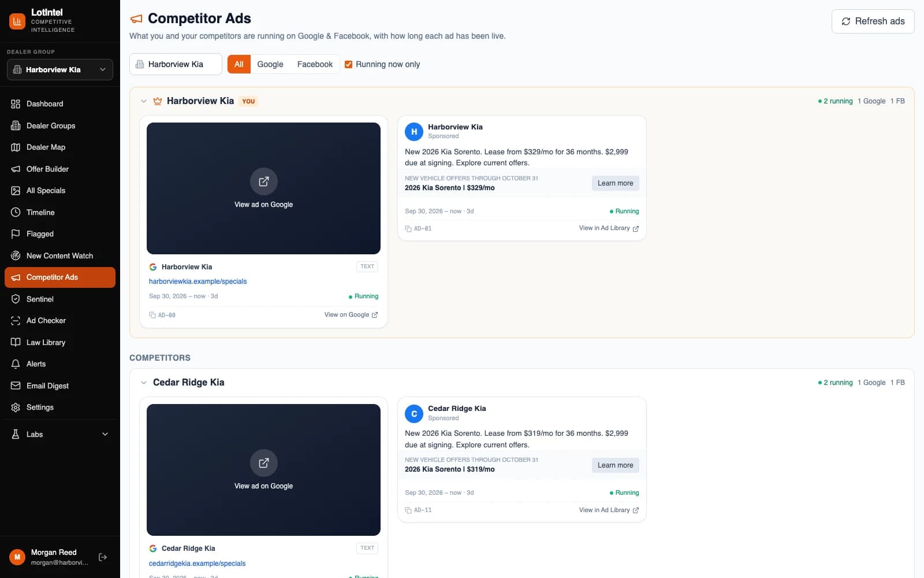This screenshot has width=924, height=578.
Task: Click the Dealer Map icon
Action: pyautogui.click(x=16, y=147)
